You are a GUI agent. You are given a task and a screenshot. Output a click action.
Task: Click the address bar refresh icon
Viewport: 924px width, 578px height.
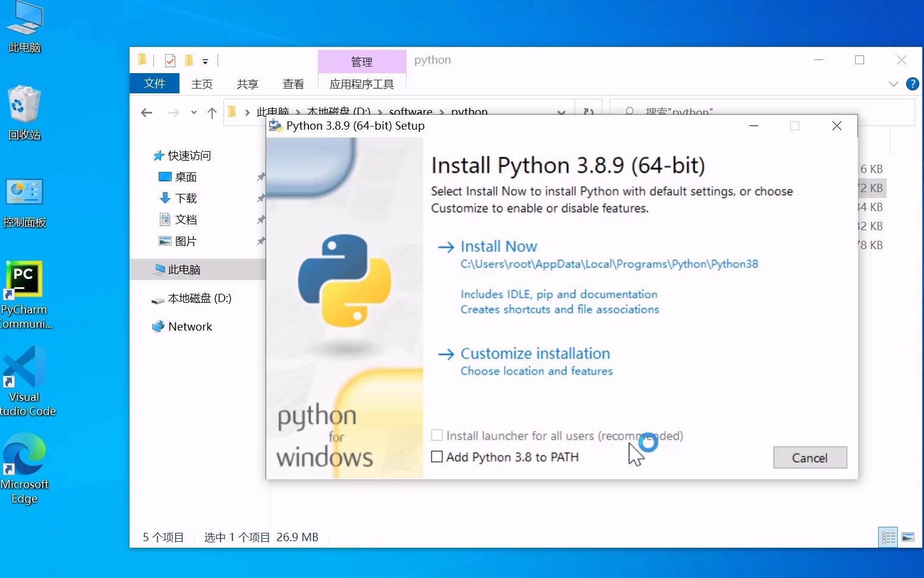click(x=589, y=112)
